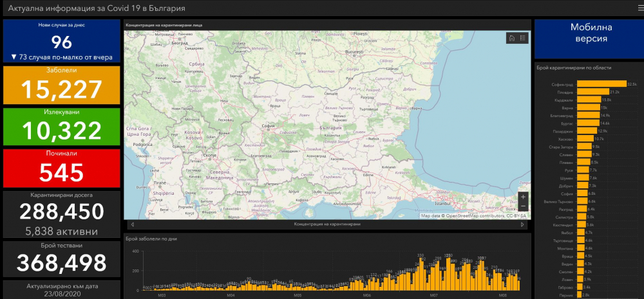The width and height of the screenshot is (644, 299).
Task: Select the Търговище region label
Action: pyautogui.click(x=563, y=240)
